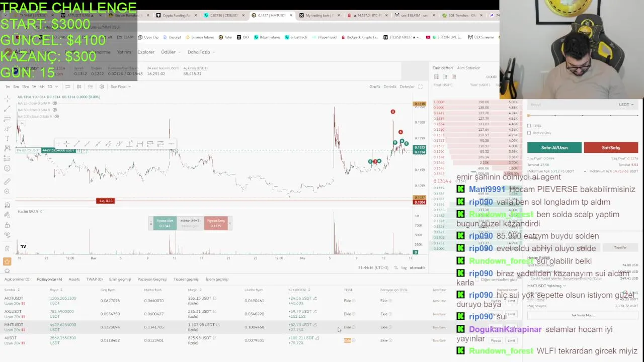Toggle otomatik scale on chart
The width and height of the screenshot is (644, 362).
click(x=418, y=267)
